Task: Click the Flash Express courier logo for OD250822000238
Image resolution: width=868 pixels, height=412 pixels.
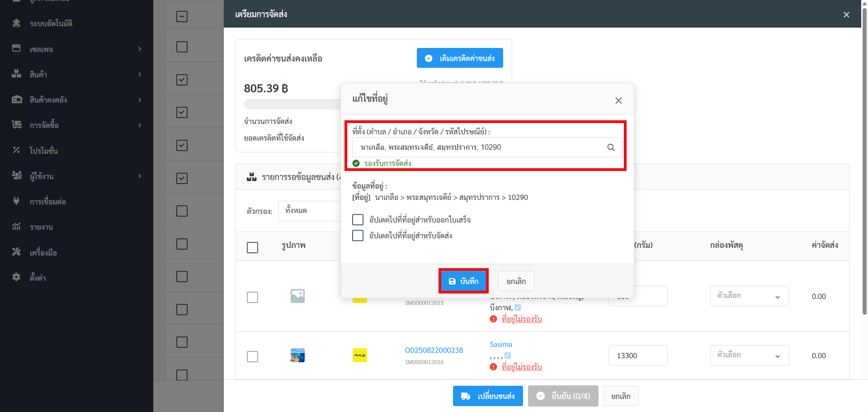Action: (x=359, y=355)
